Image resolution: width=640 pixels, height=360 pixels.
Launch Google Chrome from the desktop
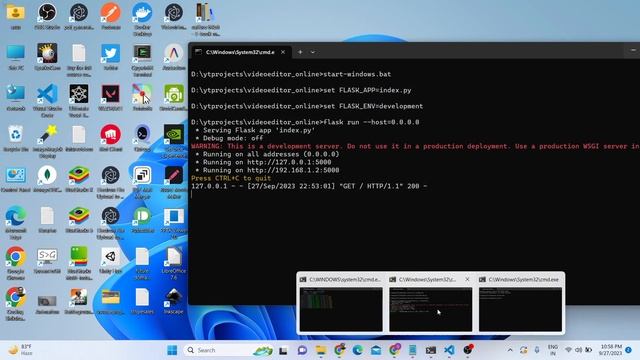click(16, 263)
